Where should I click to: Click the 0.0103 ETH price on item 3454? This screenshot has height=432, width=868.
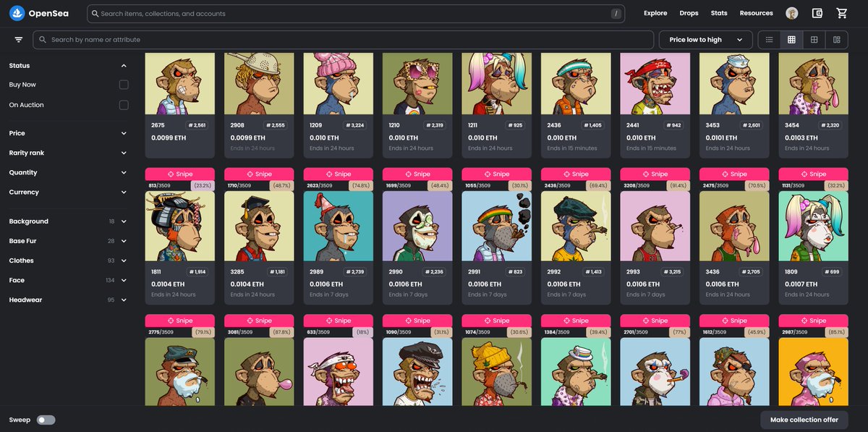point(802,137)
